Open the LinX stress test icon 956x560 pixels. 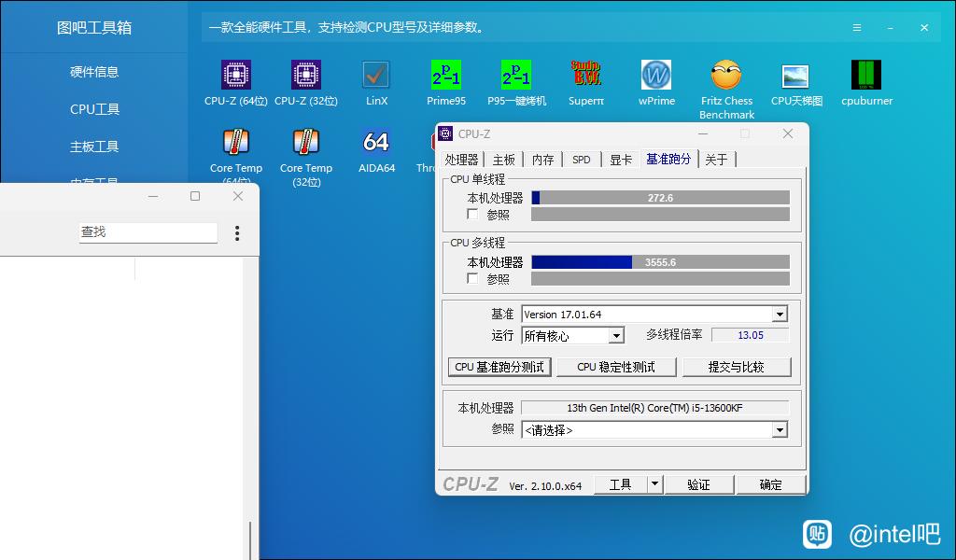tap(376, 75)
